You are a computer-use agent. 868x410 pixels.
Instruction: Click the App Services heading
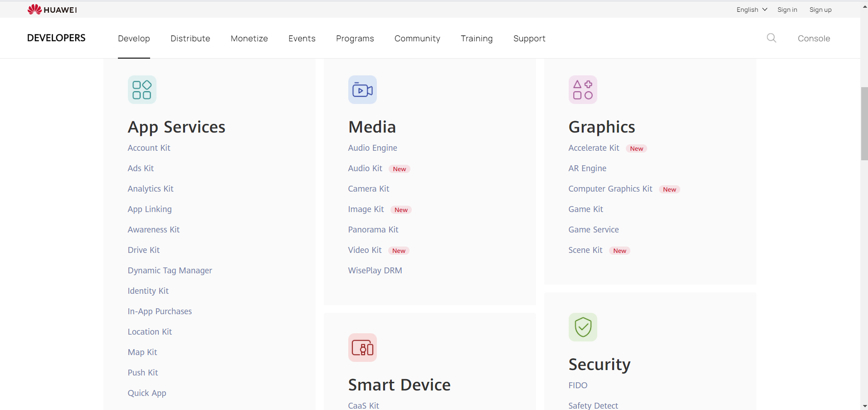tap(176, 127)
